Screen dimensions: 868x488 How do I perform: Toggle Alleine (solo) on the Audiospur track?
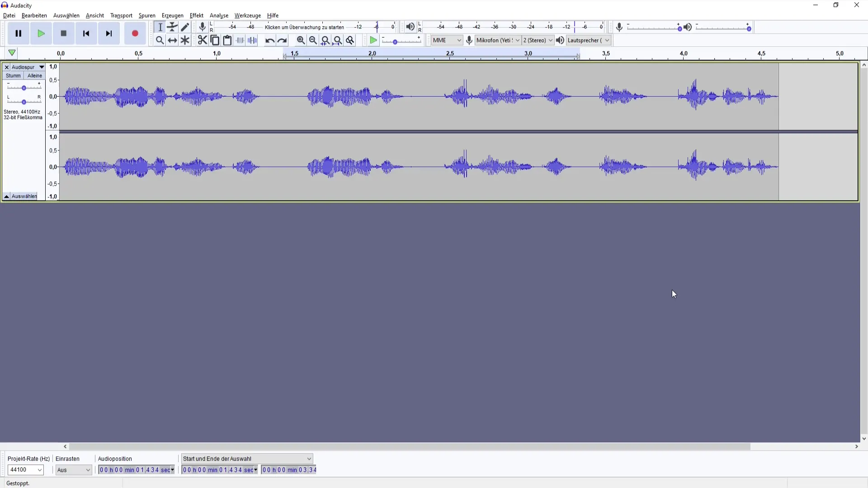[35, 76]
